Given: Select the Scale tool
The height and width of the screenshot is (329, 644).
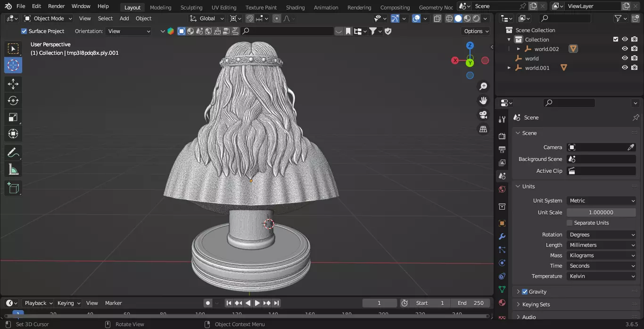Looking at the screenshot, I should [x=13, y=117].
